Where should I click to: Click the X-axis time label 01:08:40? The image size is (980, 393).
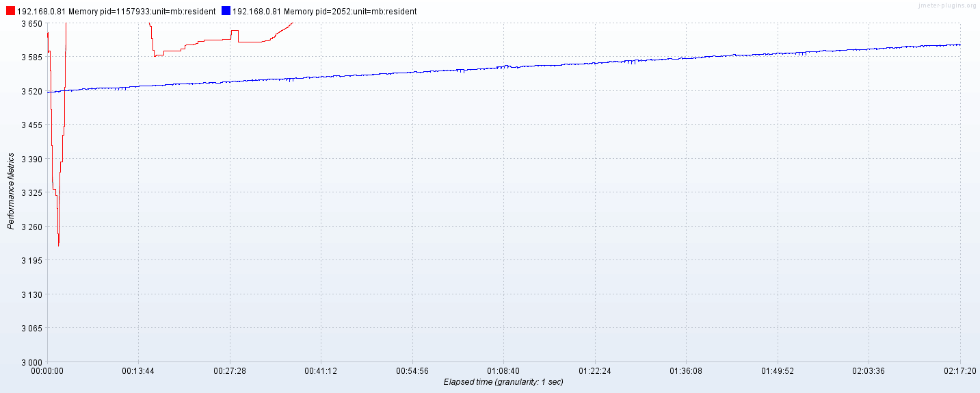[x=504, y=371]
